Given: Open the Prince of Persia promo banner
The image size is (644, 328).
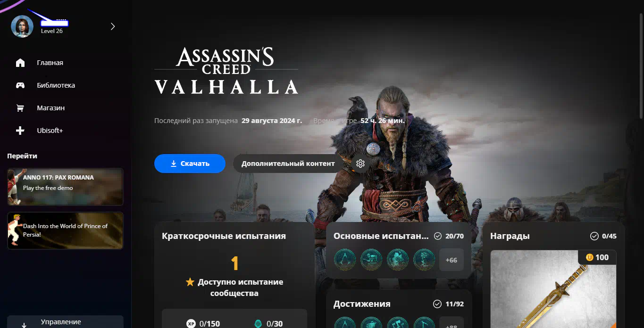Looking at the screenshot, I should click(65, 230).
